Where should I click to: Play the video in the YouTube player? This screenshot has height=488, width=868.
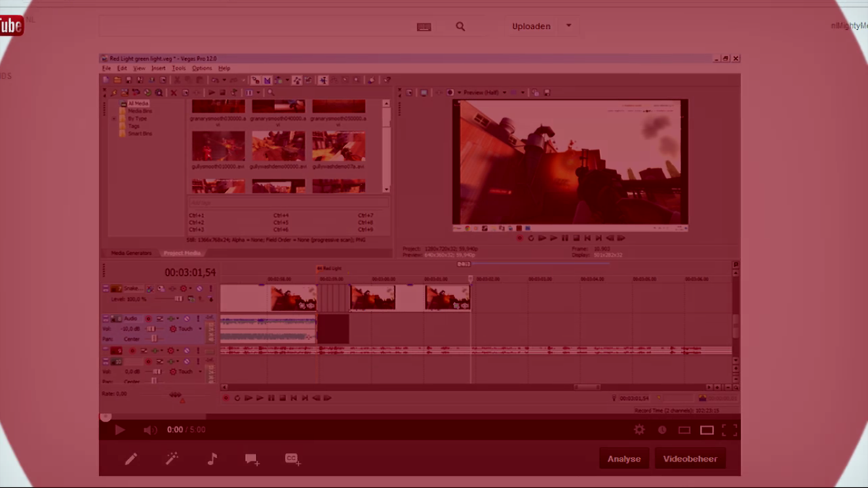[x=119, y=430]
